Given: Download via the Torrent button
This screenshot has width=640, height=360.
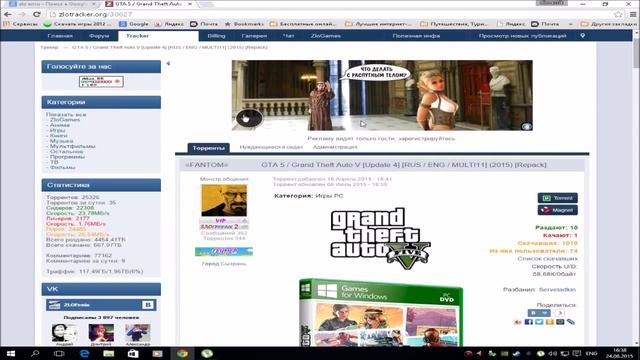Looking at the screenshot, I should (x=557, y=198).
